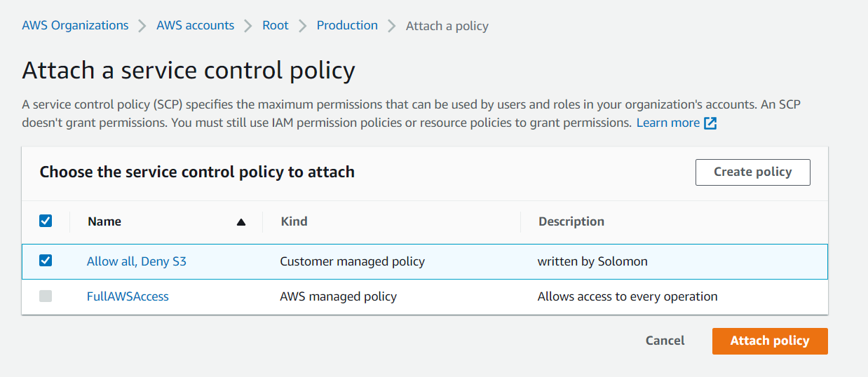Uncheck the Allow all, Deny S3 checkbox
Screen dimensions: 868x377
click(x=46, y=261)
